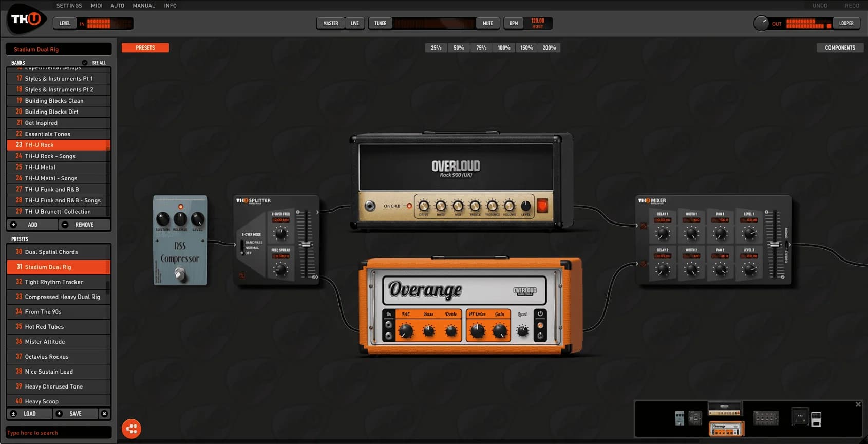Click the BPM button

(x=514, y=23)
